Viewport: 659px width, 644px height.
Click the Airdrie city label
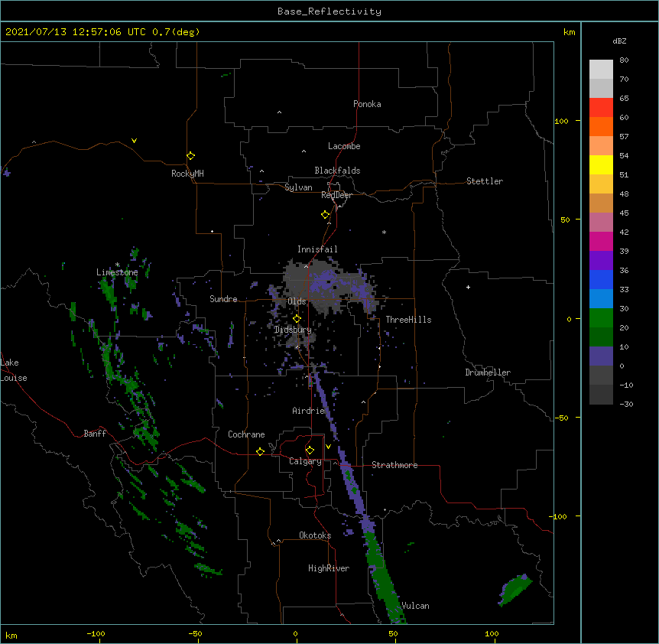[x=309, y=411]
